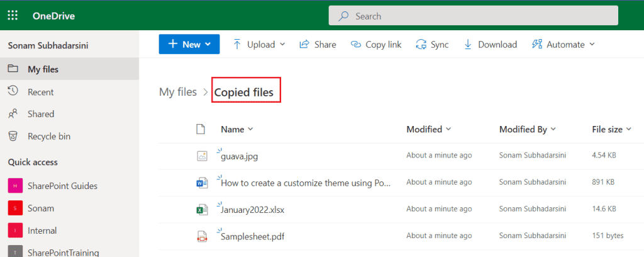Open the Samplesheet.pdf file
Viewport: 644px width, 257px height.
point(253,237)
